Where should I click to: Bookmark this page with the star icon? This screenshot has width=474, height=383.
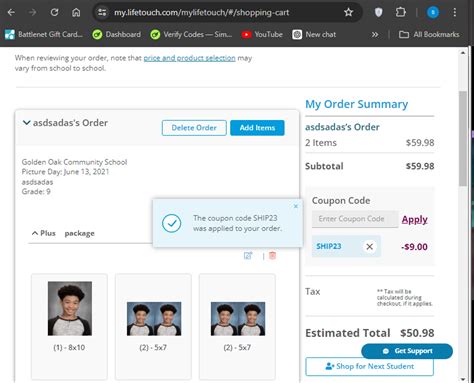point(348,13)
